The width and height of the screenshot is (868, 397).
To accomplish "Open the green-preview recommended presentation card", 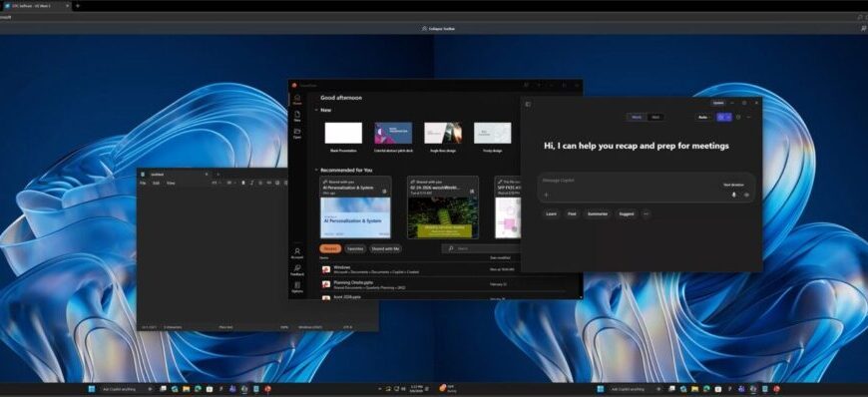I will 443,207.
